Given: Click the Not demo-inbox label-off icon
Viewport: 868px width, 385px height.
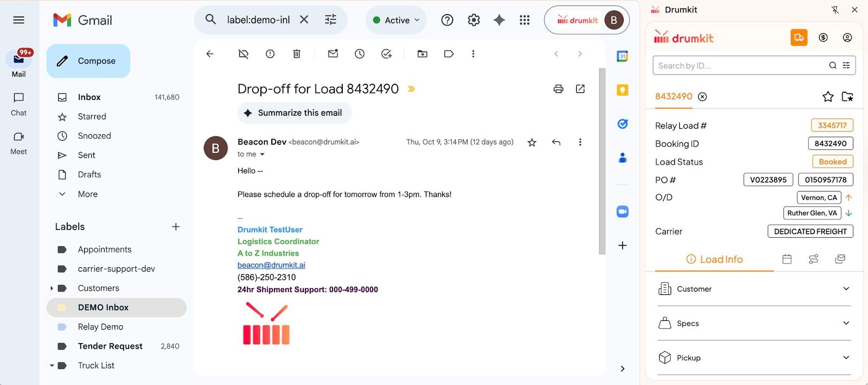Looking at the screenshot, I should click(x=244, y=54).
